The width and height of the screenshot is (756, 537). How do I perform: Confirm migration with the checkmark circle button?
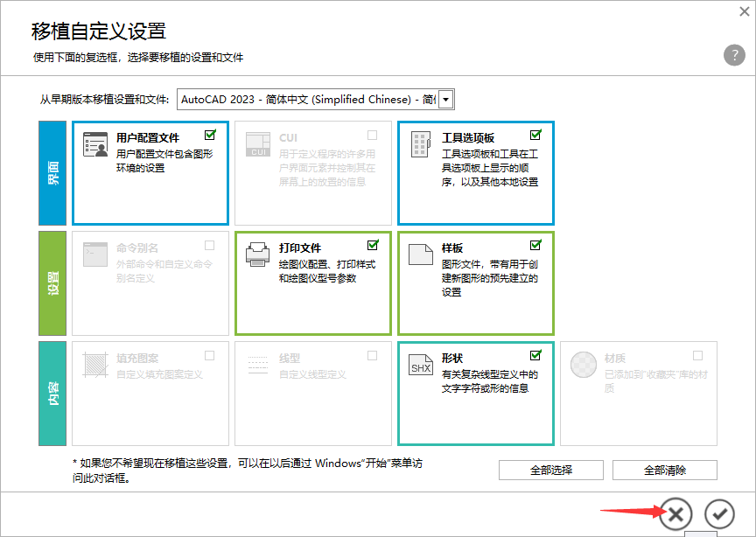[719, 514]
